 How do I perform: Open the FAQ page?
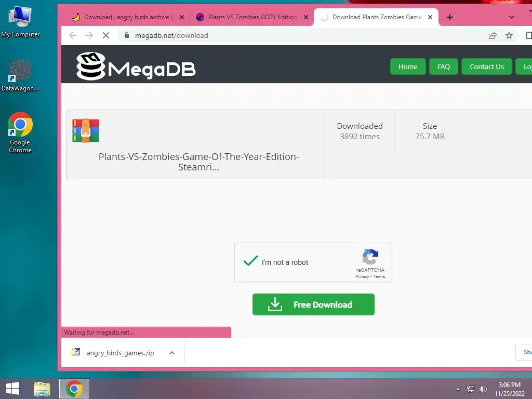tap(444, 66)
